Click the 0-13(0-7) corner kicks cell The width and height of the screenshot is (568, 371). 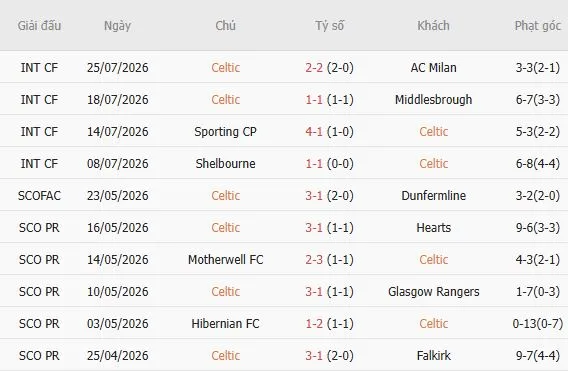click(x=538, y=324)
